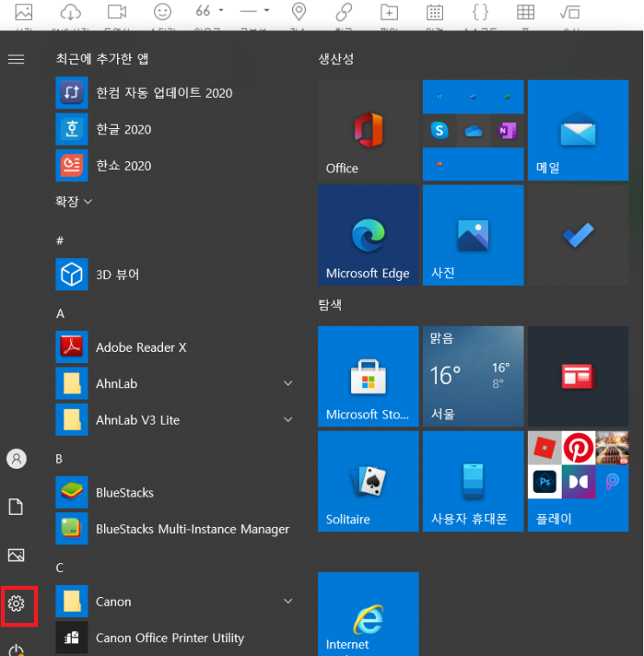Viewport: 644px width, 656px height.
Task: Open Settings gear in Start sidebar
Action: pyautogui.click(x=16, y=603)
